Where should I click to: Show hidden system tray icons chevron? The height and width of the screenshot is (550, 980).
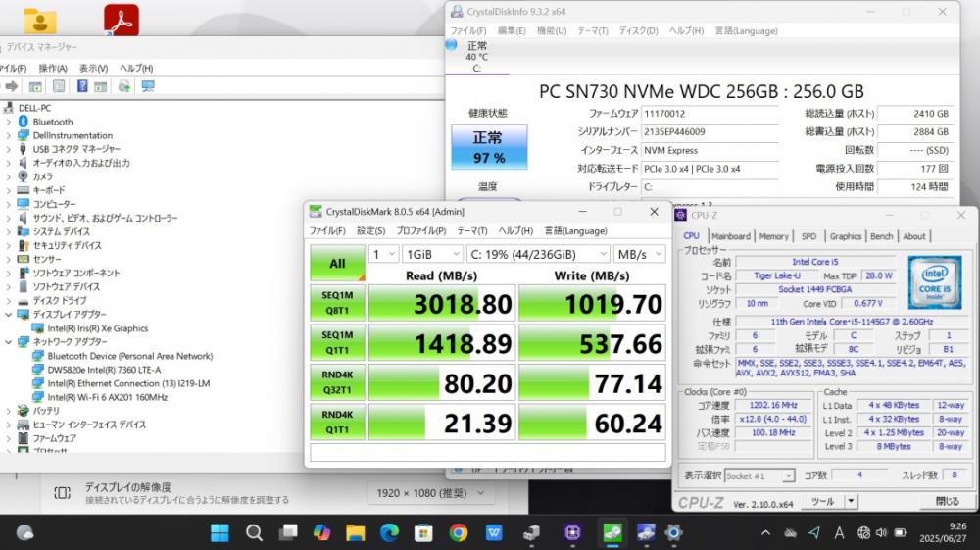[765, 533]
